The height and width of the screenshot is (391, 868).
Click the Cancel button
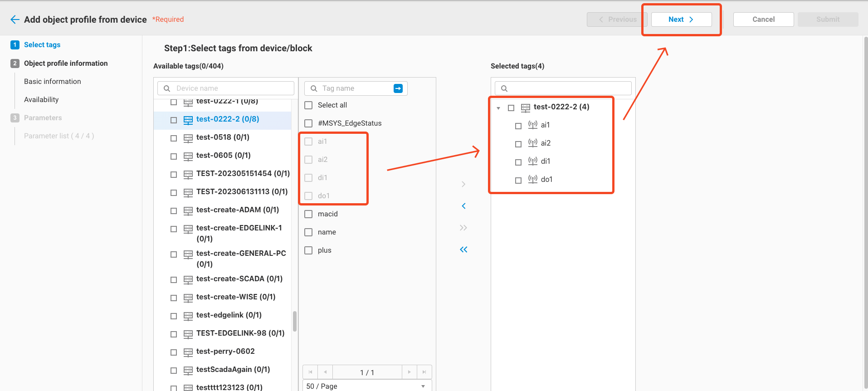[763, 20]
